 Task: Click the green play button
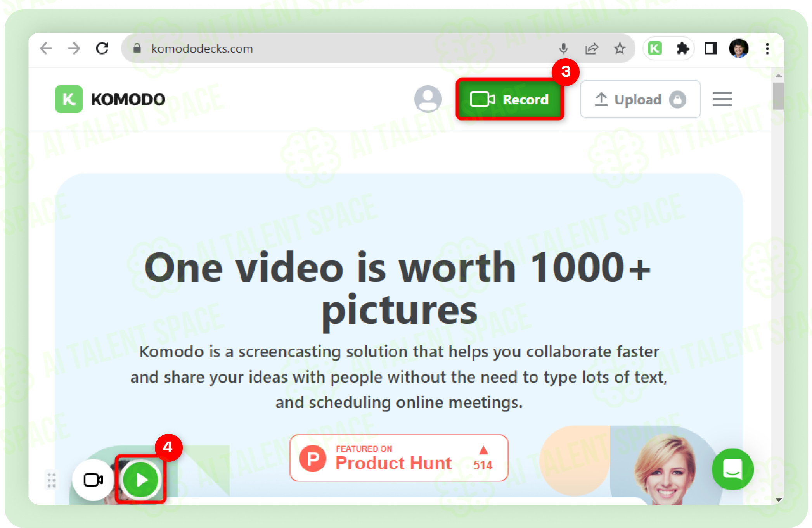click(141, 480)
